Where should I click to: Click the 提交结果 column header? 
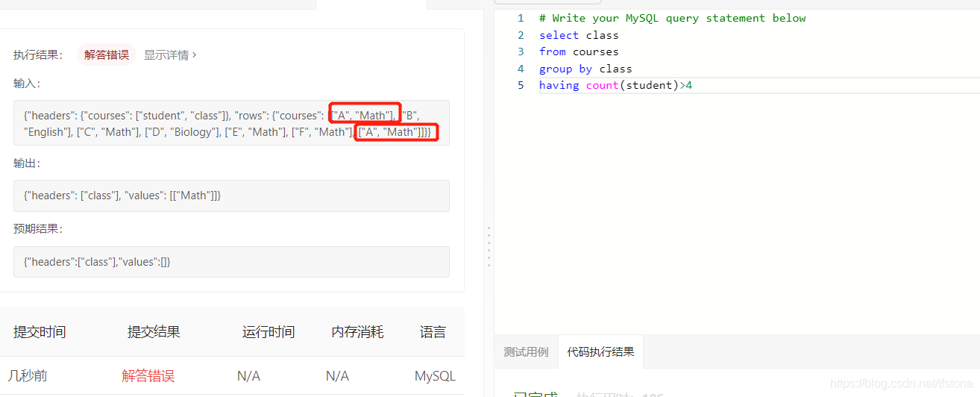tap(154, 332)
